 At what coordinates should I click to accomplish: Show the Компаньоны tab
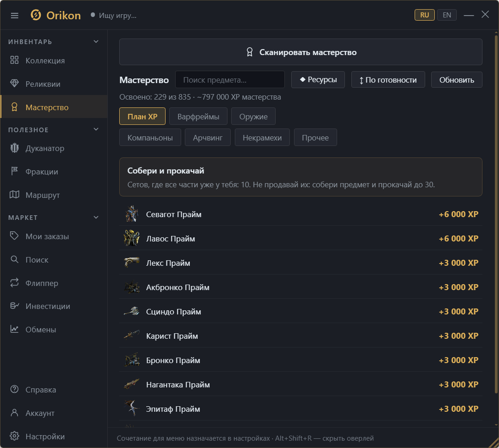tap(150, 138)
